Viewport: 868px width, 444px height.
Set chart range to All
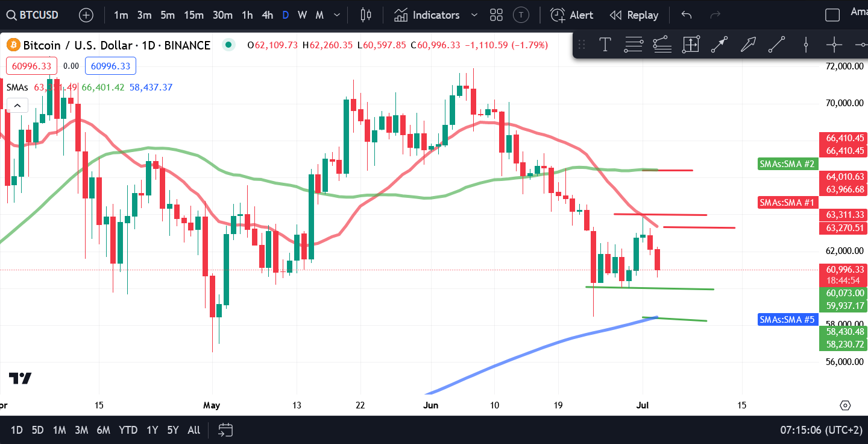pos(194,430)
